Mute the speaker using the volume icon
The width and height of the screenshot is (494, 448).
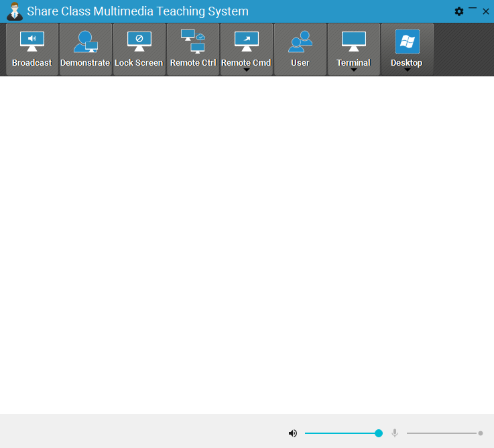[x=293, y=433]
